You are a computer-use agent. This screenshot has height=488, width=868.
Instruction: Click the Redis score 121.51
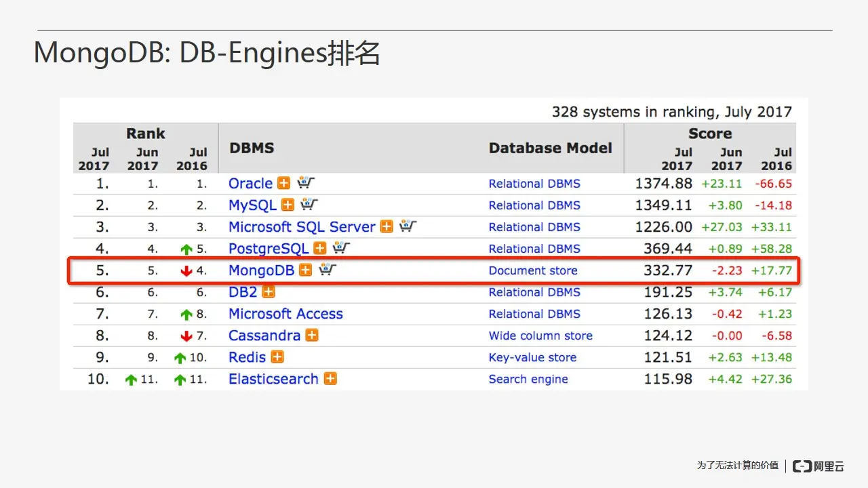[x=668, y=357]
